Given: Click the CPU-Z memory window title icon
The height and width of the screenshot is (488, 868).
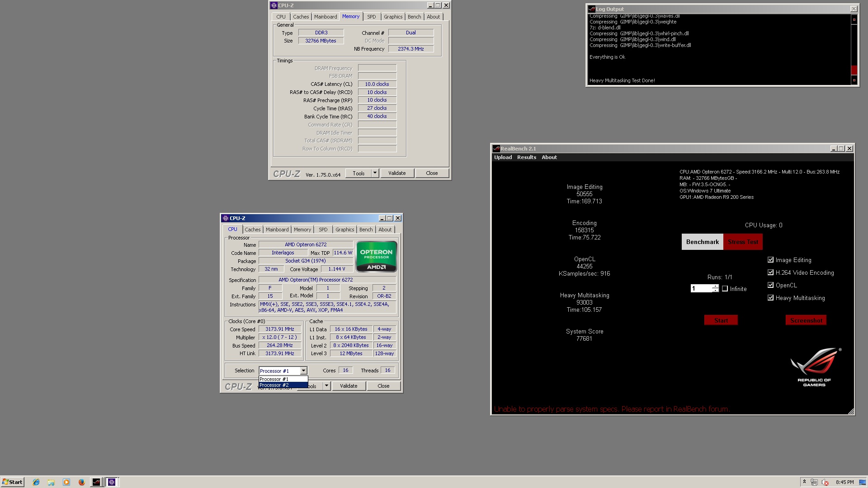Looking at the screenshot, I should [274, 5].
